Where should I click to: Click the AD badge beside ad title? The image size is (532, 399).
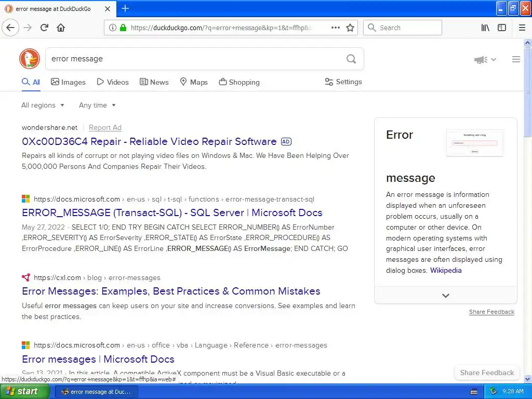point(286,141)
